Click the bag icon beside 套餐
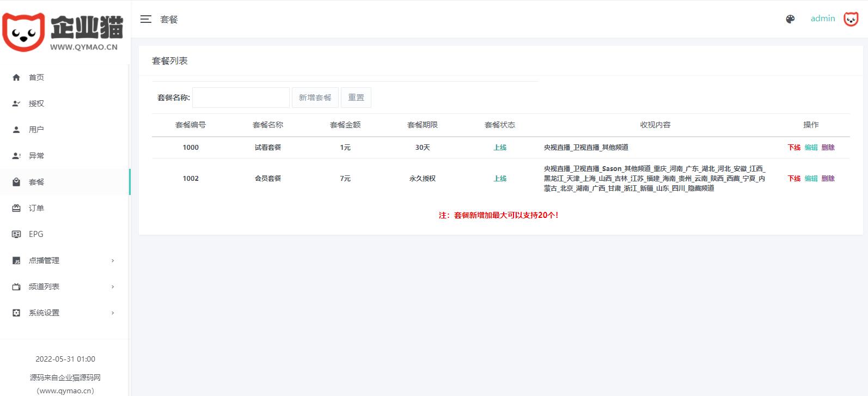Viewport: 868px width, 396px height. (x=16, y=182)
